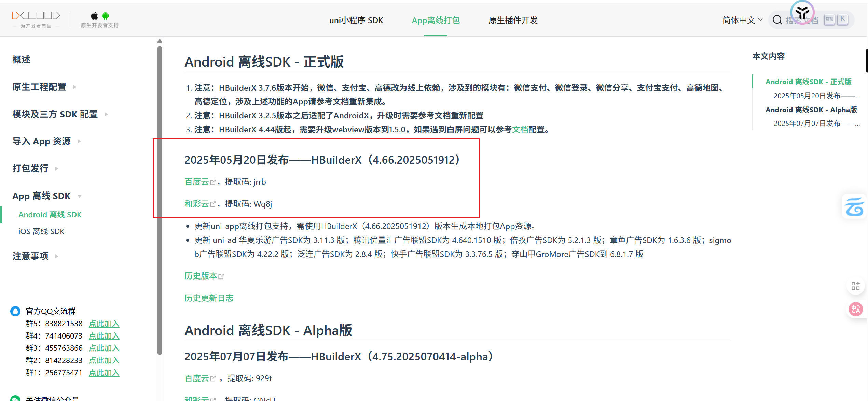Join QQ group 5 via 点此加入
This screenshot has height=401, width=868.
click(x=104, y=324)
